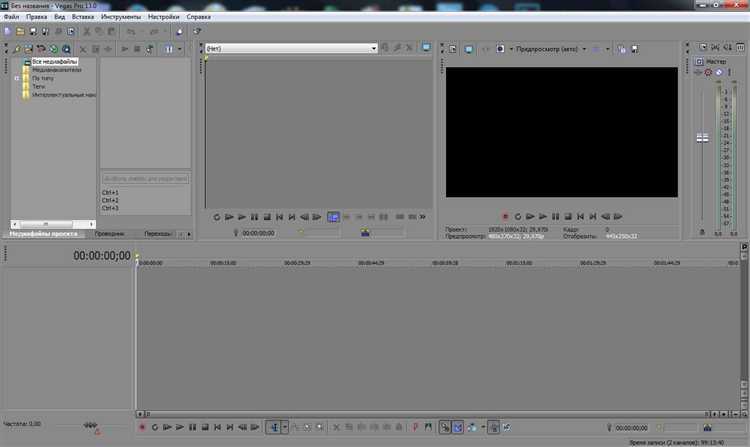Open the edit tool dropdown arrow
The image size is (750, 447).
(x=285, y=427)
